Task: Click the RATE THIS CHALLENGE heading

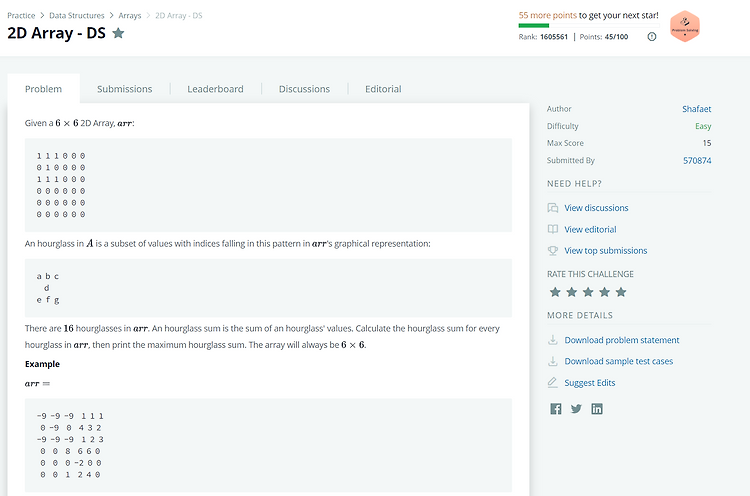Action: pyautogui.click(x=590, y=274)
